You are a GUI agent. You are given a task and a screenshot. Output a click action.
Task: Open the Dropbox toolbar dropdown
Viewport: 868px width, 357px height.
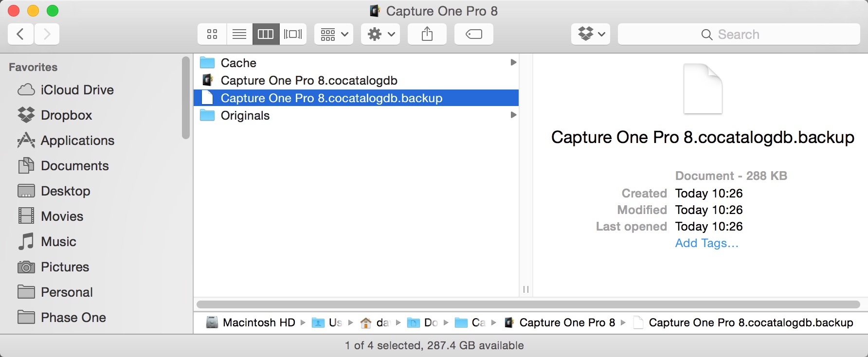(591, 34)
